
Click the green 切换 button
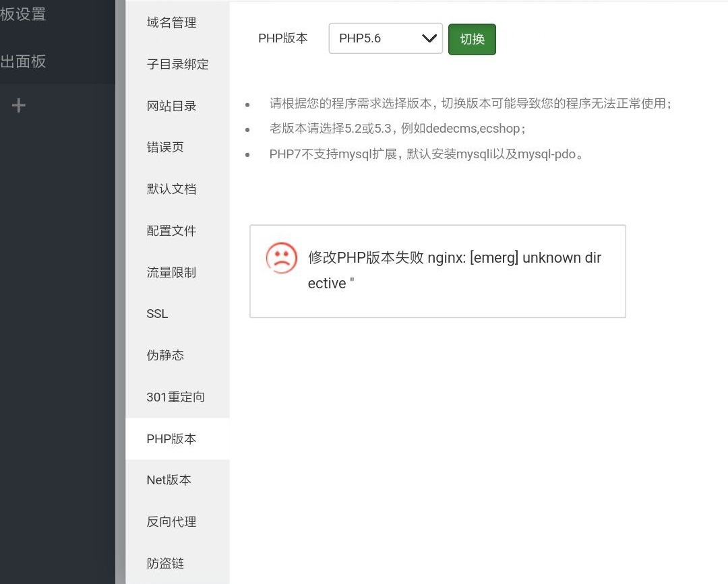tap(472, 39)
